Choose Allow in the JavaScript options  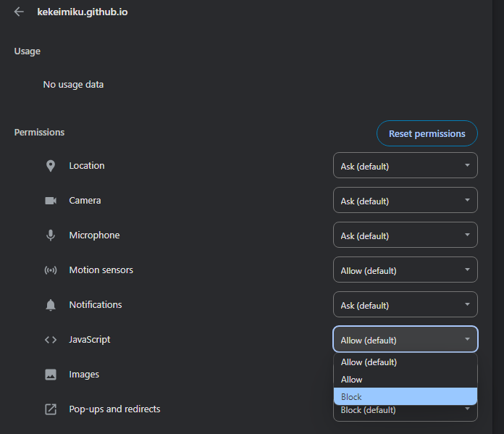(406, 380)
